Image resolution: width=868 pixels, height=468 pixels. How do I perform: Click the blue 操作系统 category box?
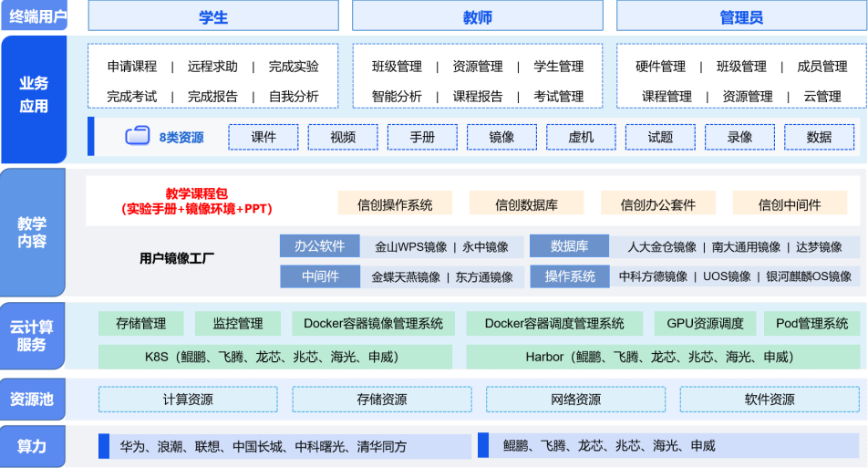570,276
